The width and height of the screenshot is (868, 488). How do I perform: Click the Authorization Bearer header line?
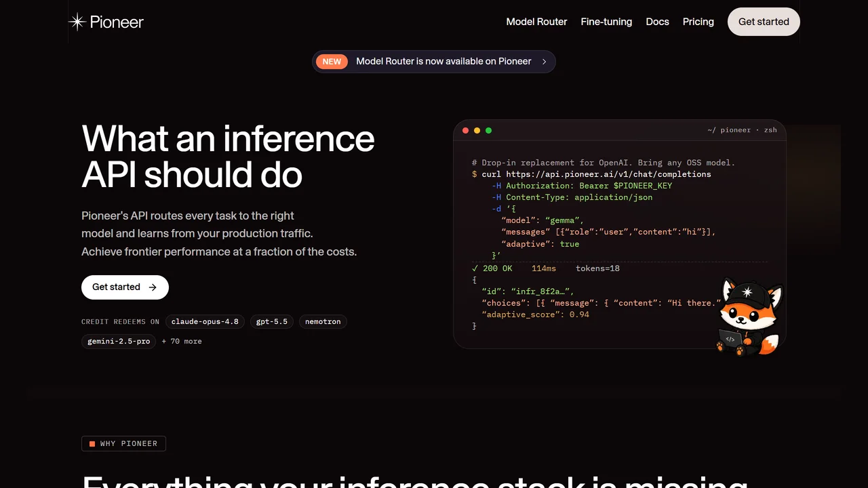pyautogui.click(x=582, y=186)
